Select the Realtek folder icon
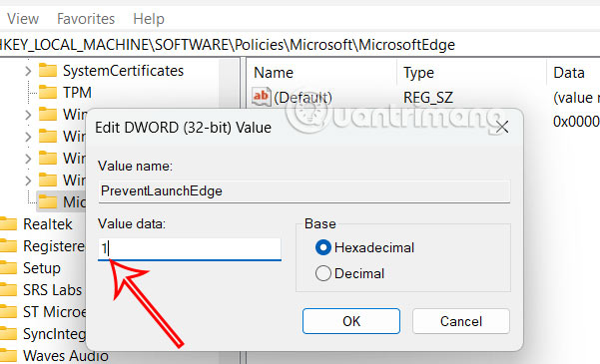The width and height of the screenshot is (600, 364). [8, 224]
